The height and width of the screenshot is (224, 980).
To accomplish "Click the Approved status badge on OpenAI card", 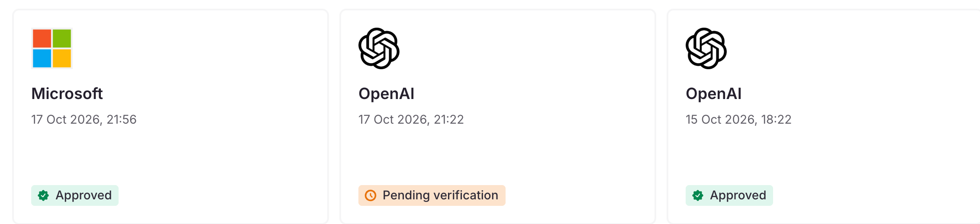I will (729, 195).
